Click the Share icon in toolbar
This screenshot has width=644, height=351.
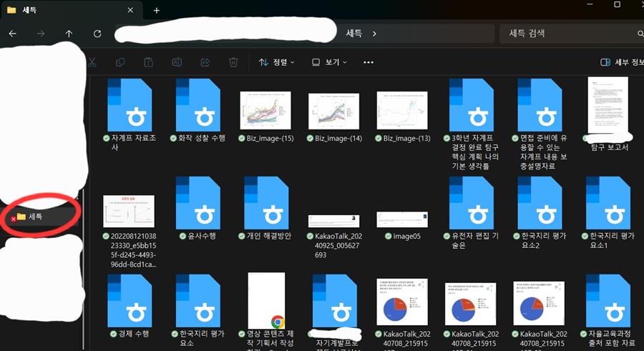click(205, 62)
